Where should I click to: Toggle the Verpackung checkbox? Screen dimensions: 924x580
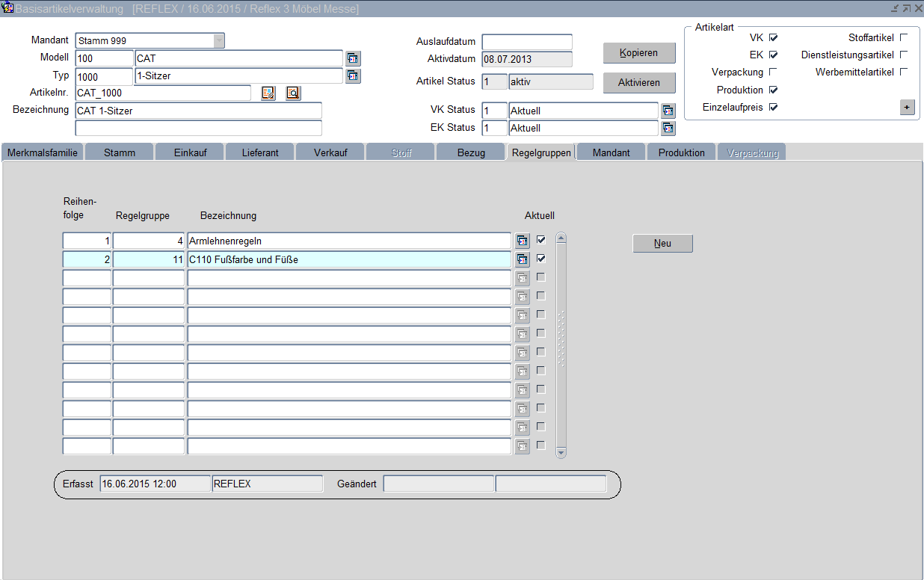click(773, 72)
